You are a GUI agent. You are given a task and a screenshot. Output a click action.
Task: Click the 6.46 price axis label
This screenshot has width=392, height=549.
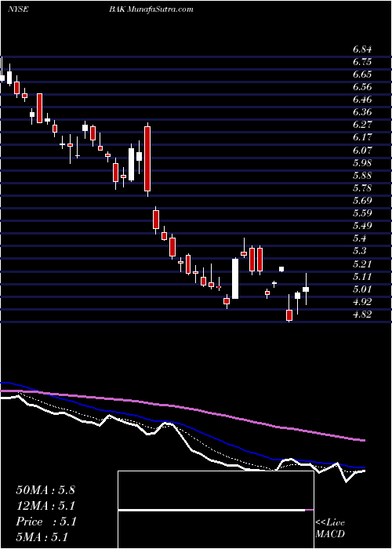(x=362, y=100)
